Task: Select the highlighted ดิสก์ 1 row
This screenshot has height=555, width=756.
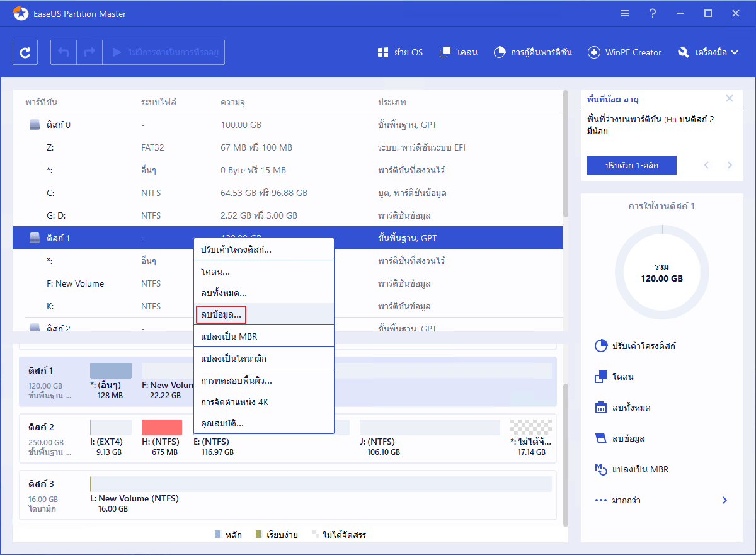Action: coord(288,238)
